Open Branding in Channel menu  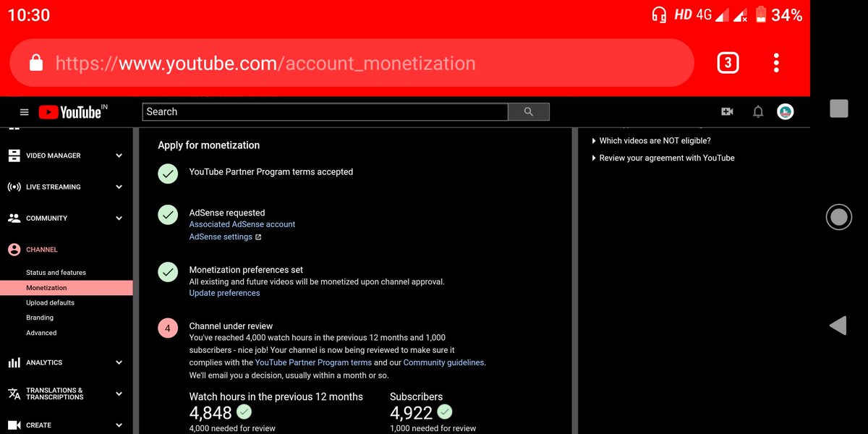tap(40, 318)
